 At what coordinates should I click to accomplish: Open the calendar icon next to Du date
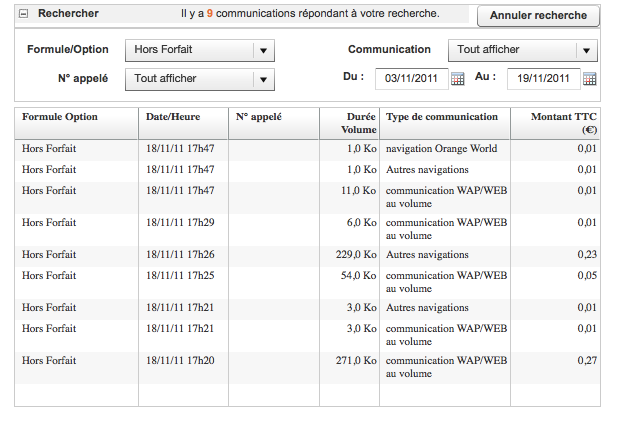[x=458, y=79]
